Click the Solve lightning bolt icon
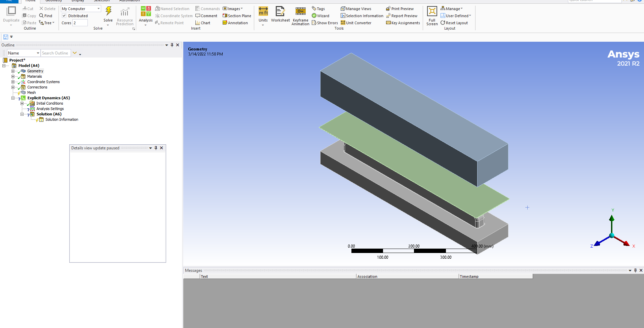 [x=108, y=11]
